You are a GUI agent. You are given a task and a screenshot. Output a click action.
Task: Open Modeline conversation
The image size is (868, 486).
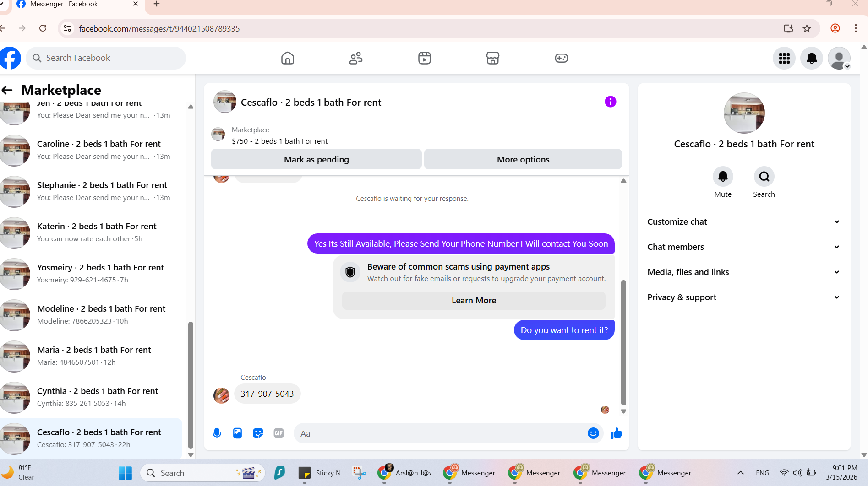pos(92,315)
